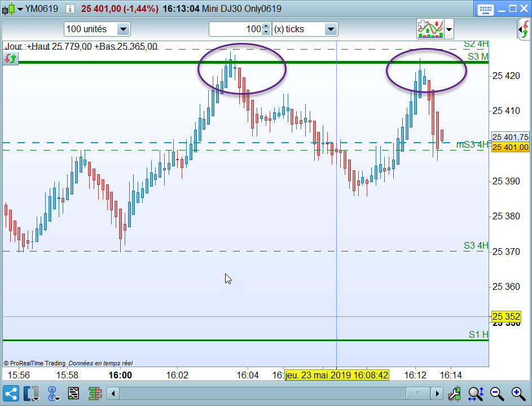Zoom in with the plus magnifier
This screenshot has width=532, height=406.
pyautogui.click(x=518, y=394)
